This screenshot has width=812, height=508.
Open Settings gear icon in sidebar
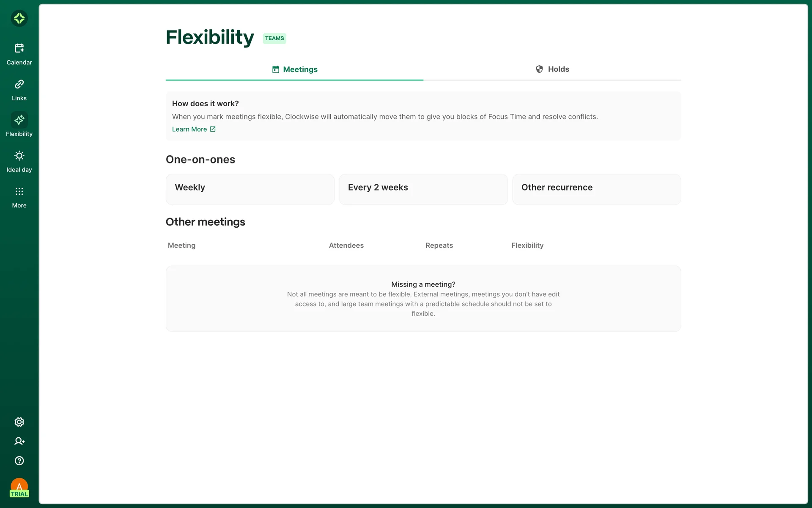pyautogui.click(x=19, y=422)
